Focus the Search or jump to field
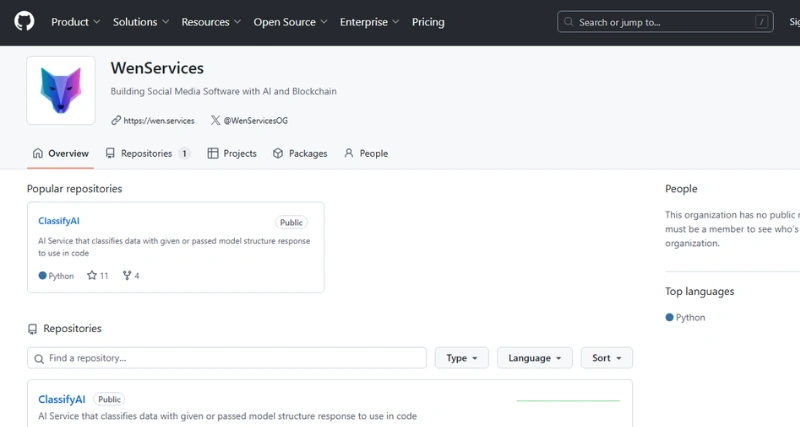 pos(665,22)
